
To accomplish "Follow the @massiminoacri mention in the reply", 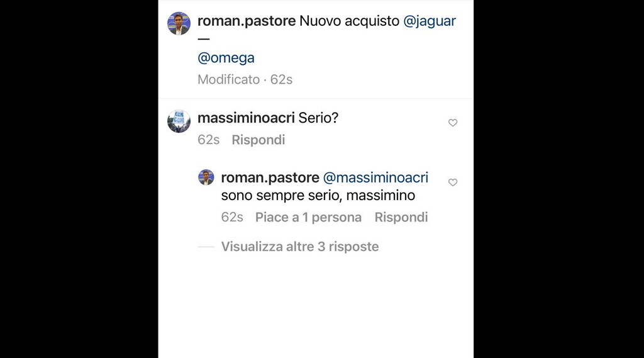I will [x=375, y=177].
